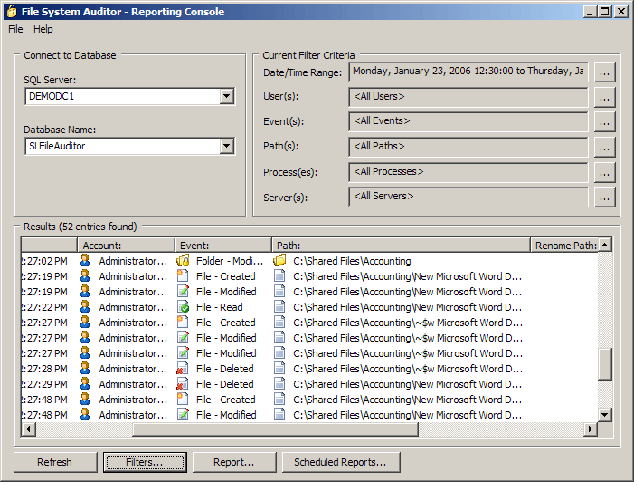
Task: Open the Date/Time Range browse button
Action: (604, 72)
